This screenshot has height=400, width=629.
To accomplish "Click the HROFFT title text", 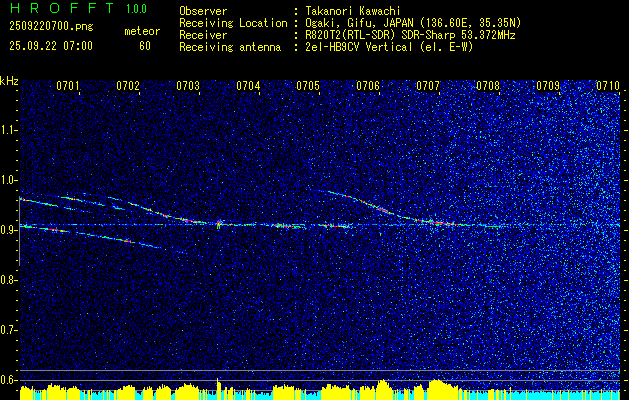I will (61, 8).
